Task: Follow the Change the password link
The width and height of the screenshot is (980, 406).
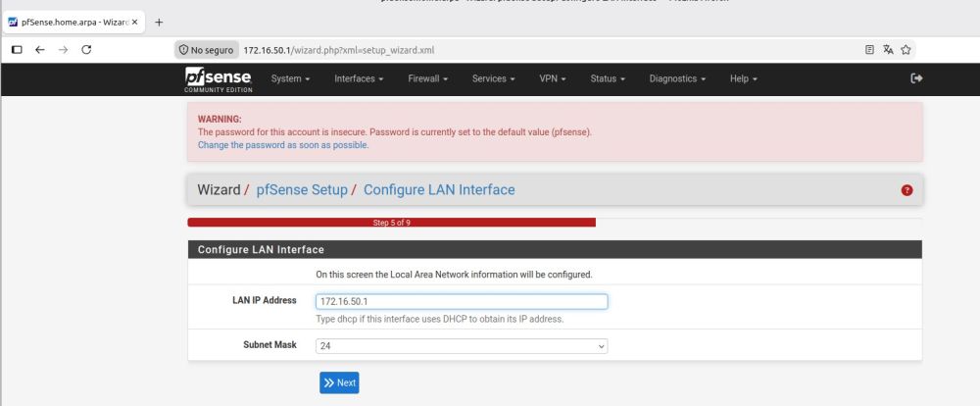Action: (x=283, y=145)
